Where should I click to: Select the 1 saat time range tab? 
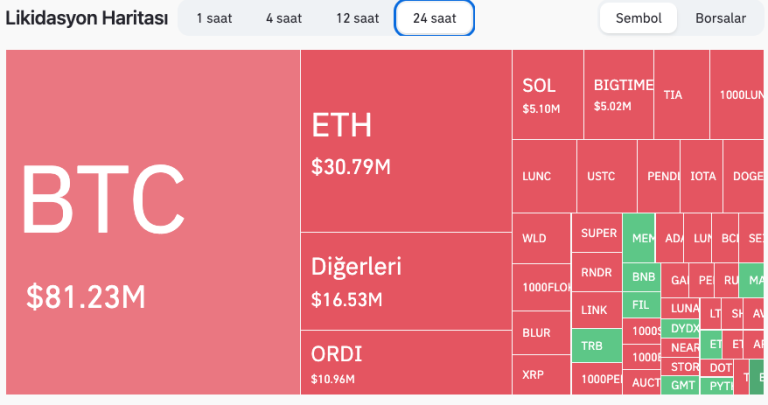(x=213, y=18)
